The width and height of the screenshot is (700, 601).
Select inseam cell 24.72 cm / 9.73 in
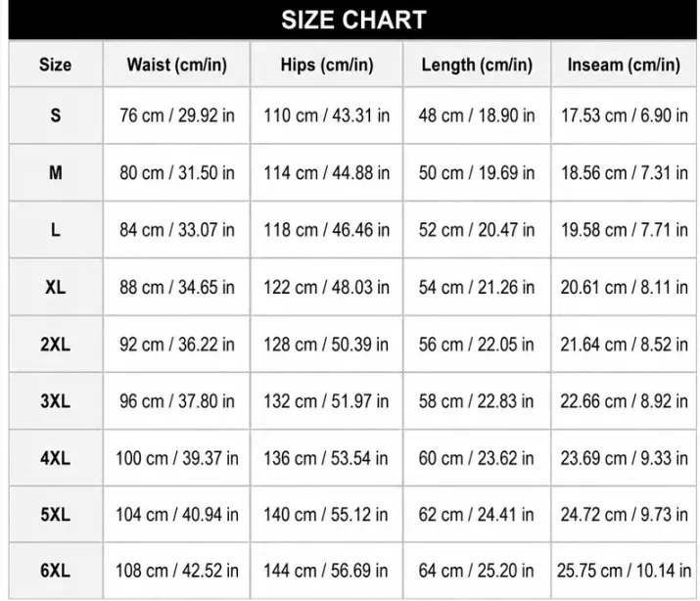click(624, 515)
